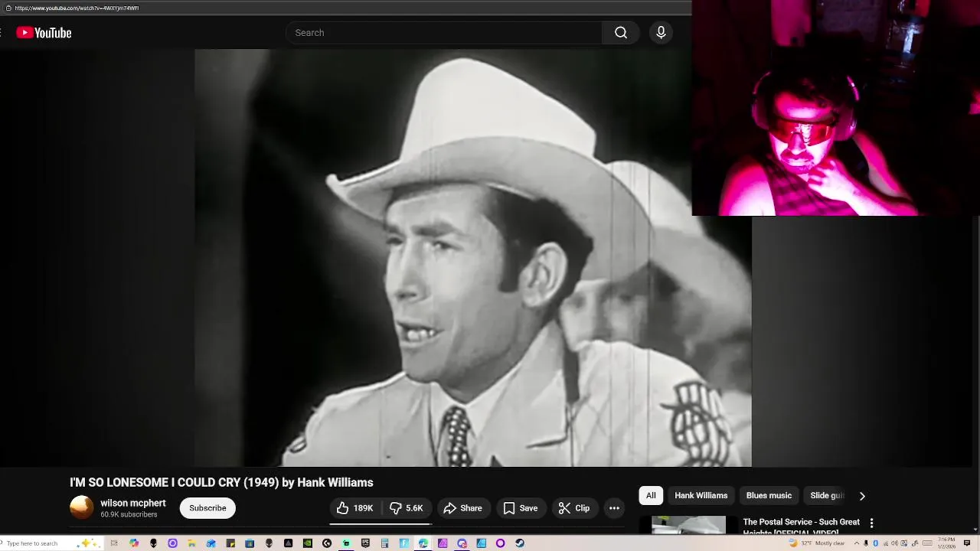The width and height of the screenshot is (980, 551).
Task: Click the magnifier search button
Action: 621,33
